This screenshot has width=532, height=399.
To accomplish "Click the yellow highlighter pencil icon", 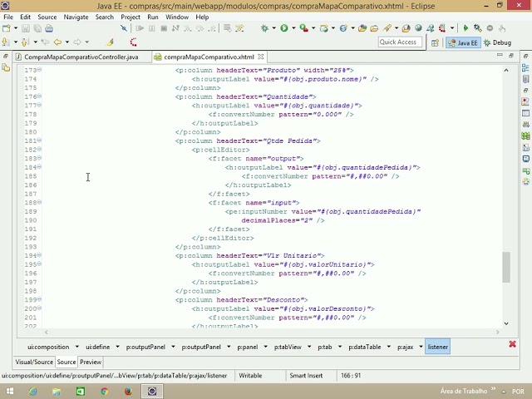I will pyautogui.click(x=110, y=42).
